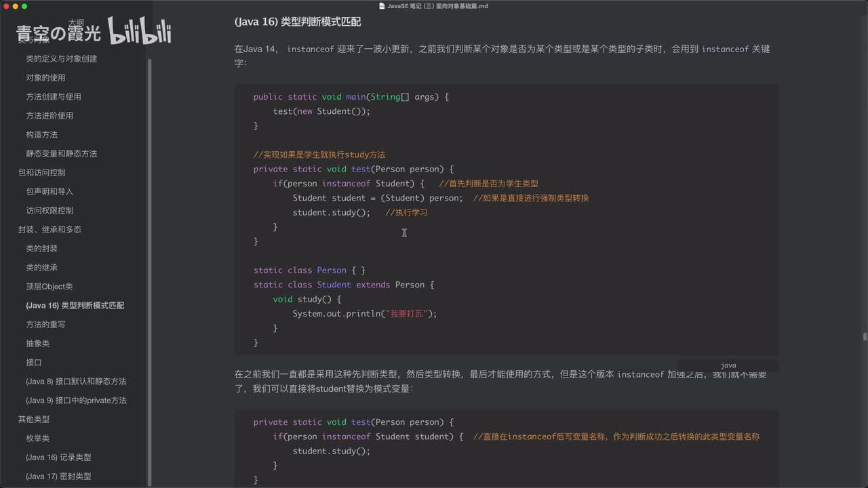The height and width of the screenshot is (488, 868).
Task: Click the java language label of code block
Action: click(728, 365)
